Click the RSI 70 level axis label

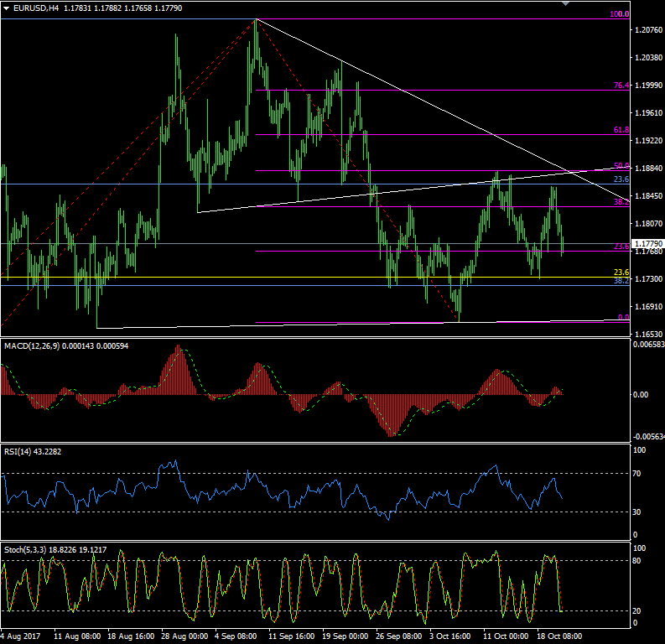[x=638, y=474]
